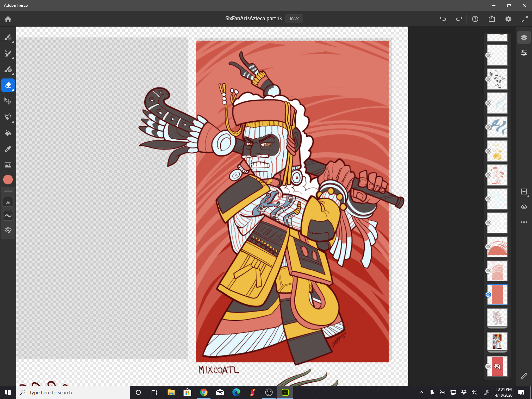The width and height of the screenshot is (532, 399).
Task: Click the 106% zoom level indicator
Action: click(294, 19)
